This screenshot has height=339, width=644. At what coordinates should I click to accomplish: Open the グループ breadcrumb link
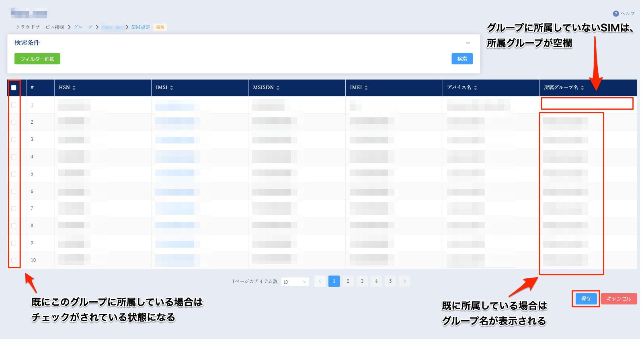[83, 27]
